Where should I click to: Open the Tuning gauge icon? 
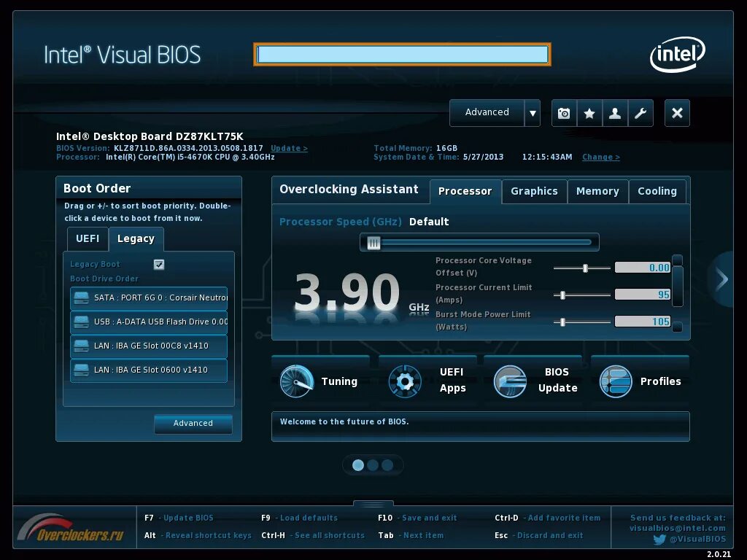(296, 381)
